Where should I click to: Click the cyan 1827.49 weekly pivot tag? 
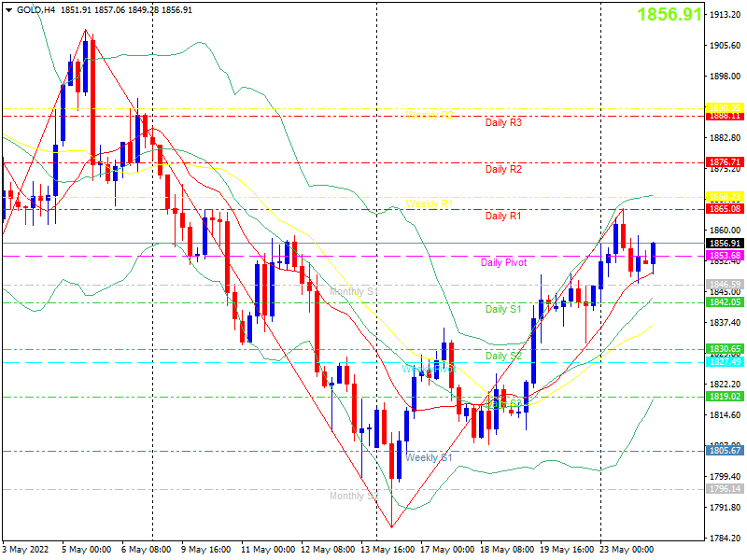coord(725,362)
